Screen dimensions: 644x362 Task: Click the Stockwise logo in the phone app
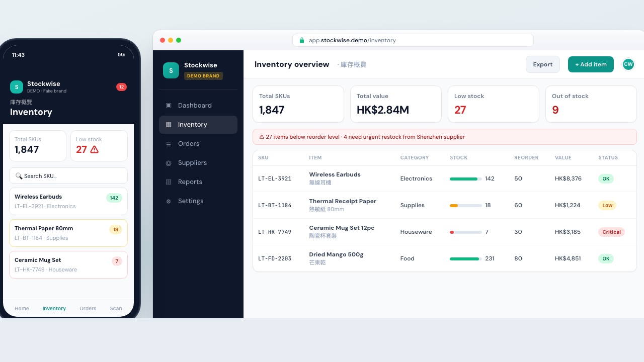tap(17, 87)
